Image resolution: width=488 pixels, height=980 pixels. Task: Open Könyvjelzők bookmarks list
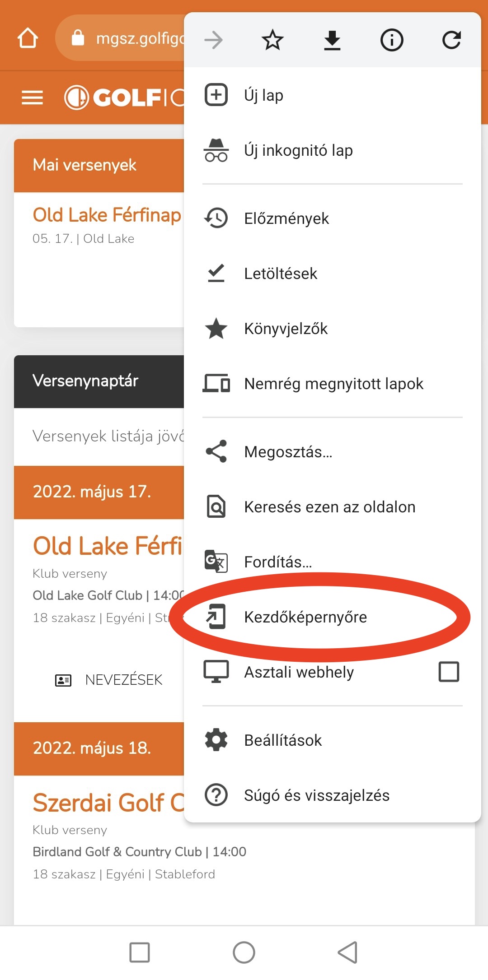point(332,328)
